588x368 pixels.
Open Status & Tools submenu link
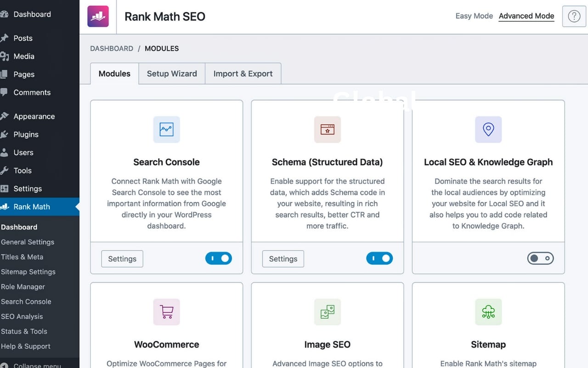[x=24, y=331]
